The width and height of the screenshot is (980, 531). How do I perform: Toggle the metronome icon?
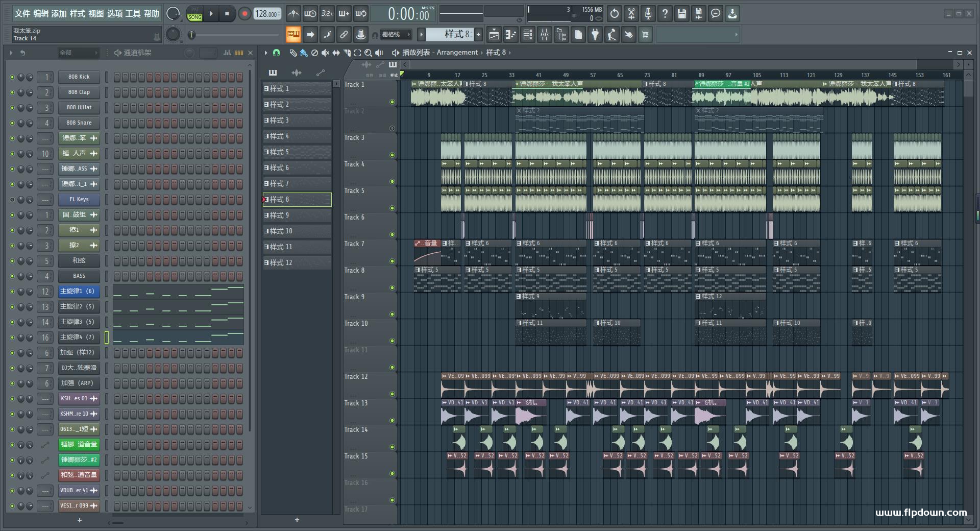[293, 14]
